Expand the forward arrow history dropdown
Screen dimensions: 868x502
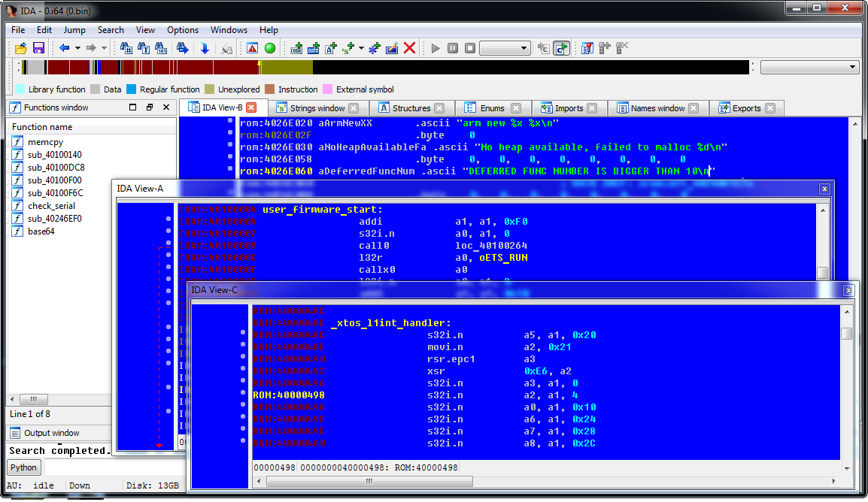click(x=104, y=48)
